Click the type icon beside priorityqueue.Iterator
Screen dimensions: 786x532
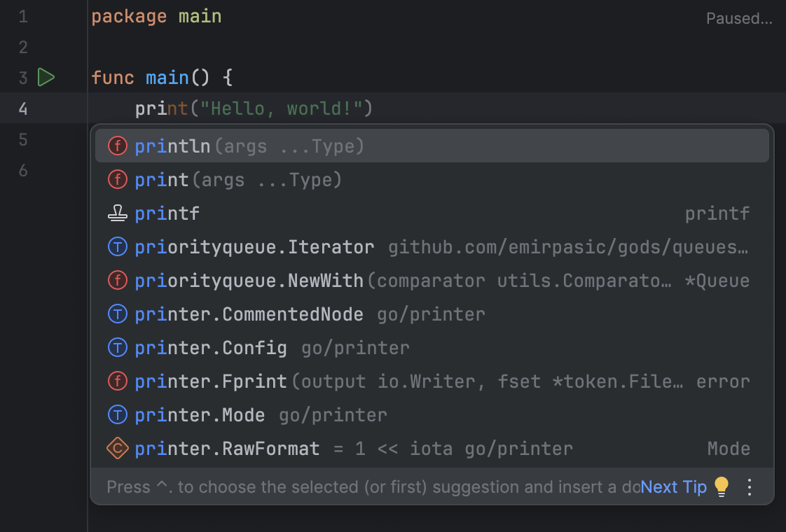(117, 246)
